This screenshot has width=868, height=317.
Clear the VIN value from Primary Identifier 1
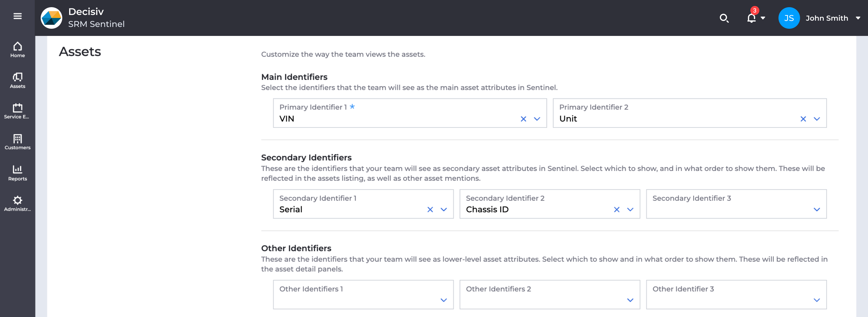click(x=523, y=119)
